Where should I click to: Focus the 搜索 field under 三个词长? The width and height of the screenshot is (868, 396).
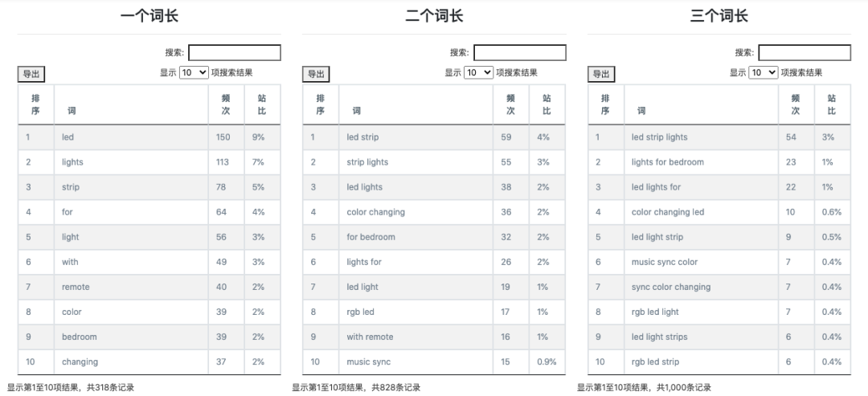click(x=805, y=53)
